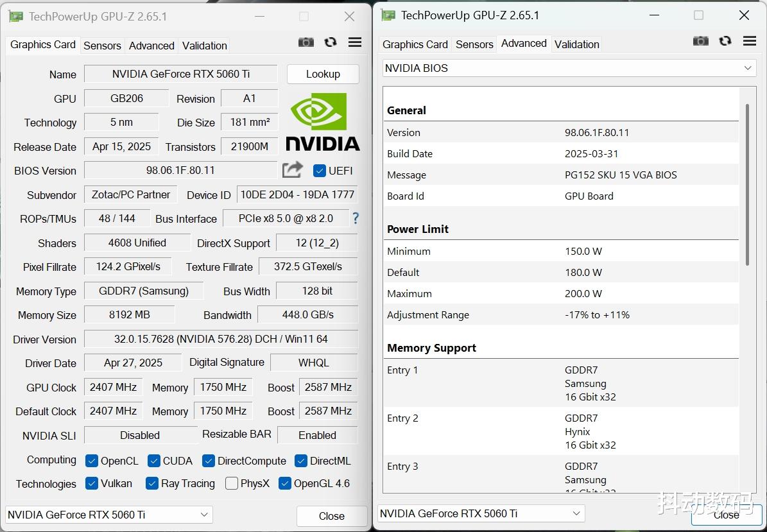Click Maximum power limit value 200.0 W

coord(583,293)
